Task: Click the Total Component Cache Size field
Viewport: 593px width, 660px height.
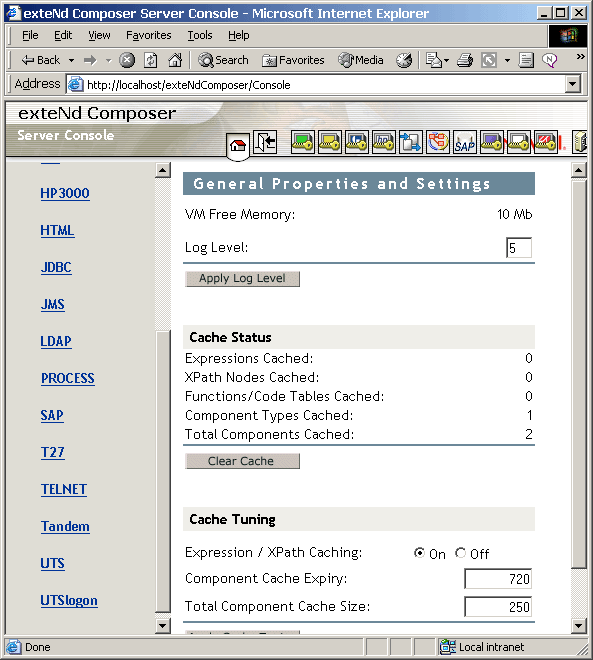Action: (x=498, y=607)
